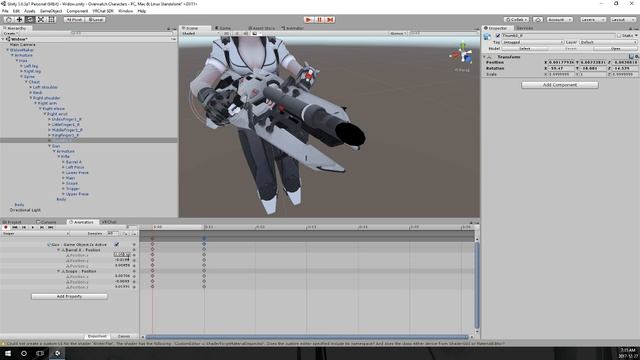Image resolution: width=640 pixels, height=360 pixels.
Task: Switch to the Asset Store tab
Action: [262, 28]
